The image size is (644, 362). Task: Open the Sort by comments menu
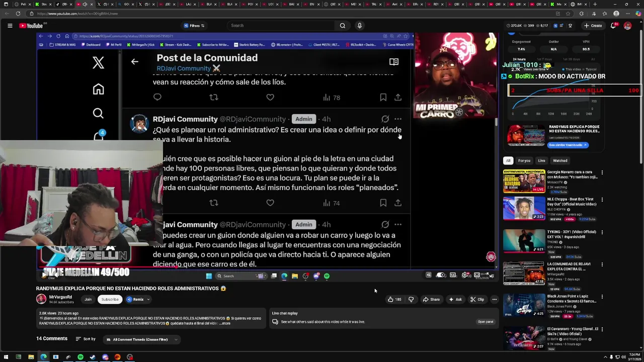[x=86, y=339]
